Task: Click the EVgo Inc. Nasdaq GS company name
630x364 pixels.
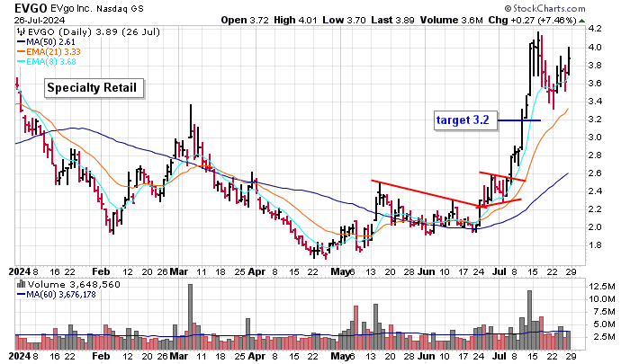Action: tap(97, 8)
